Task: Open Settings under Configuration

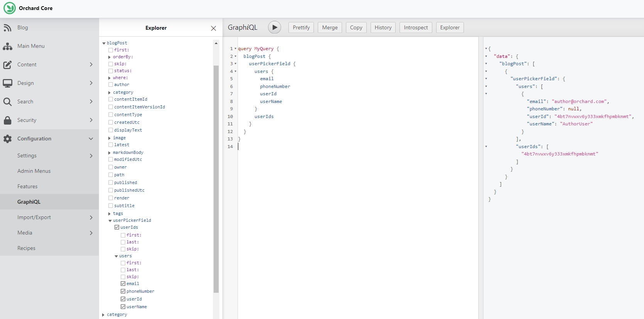Action: tap(49, 156)
